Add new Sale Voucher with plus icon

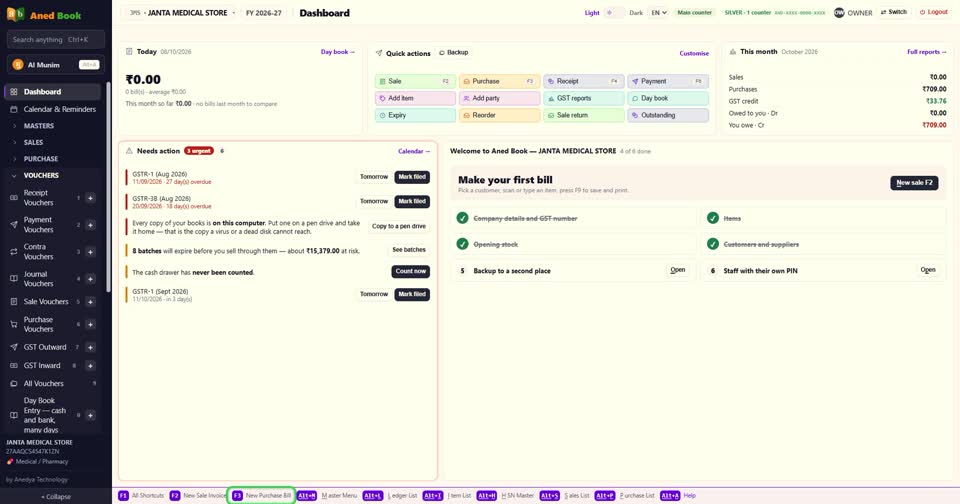pos(90,301)
